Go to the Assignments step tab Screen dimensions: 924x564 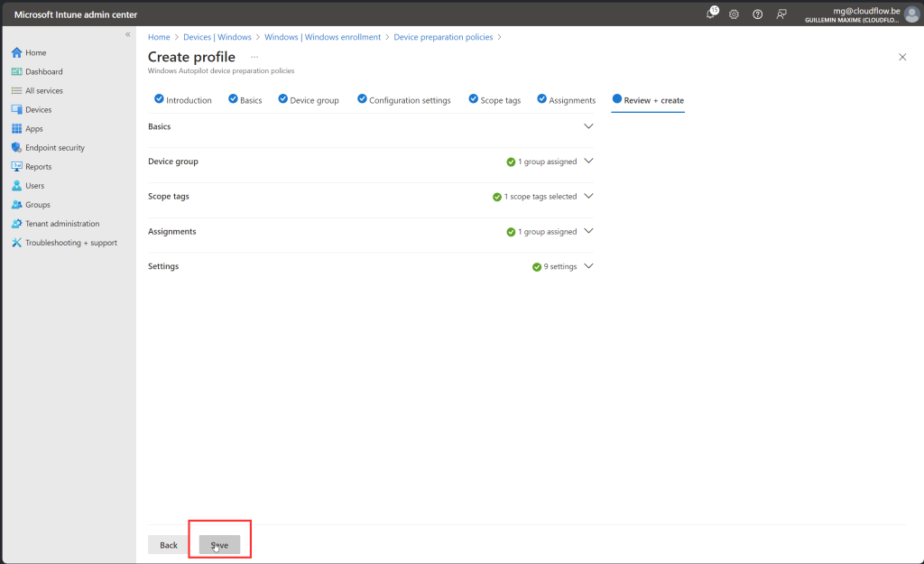(567, 100)
